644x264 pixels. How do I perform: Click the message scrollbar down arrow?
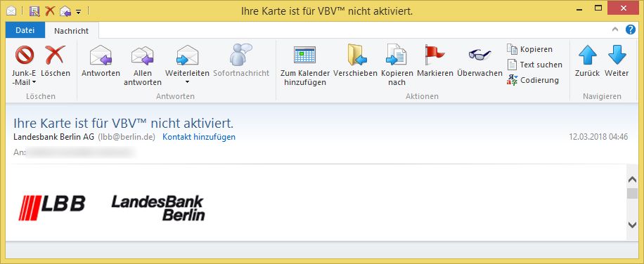pos(632,224)
